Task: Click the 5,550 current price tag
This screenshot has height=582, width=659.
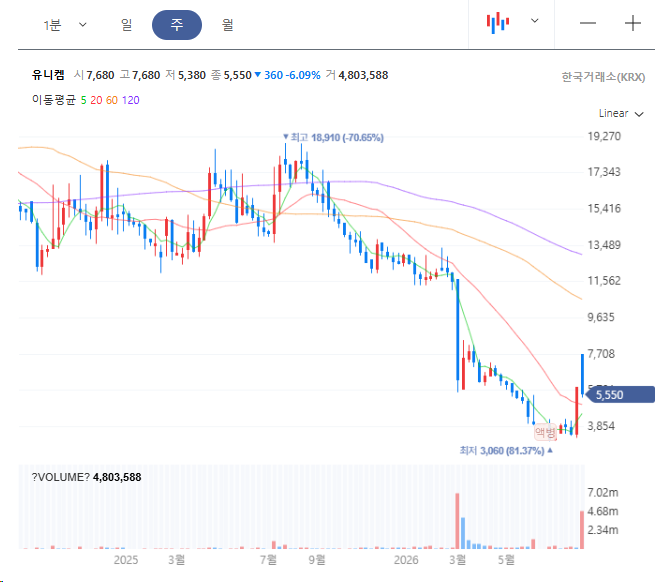Action: click(620, 395)
